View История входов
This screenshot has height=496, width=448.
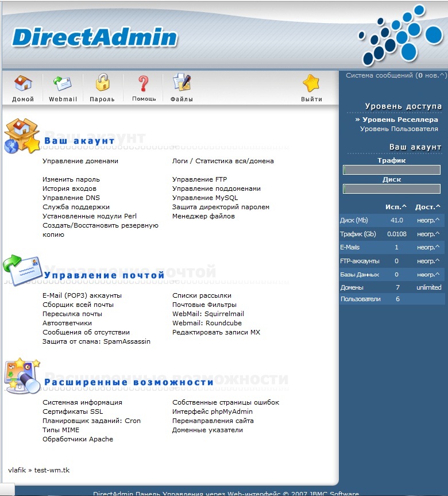click(x=69, y=189)
